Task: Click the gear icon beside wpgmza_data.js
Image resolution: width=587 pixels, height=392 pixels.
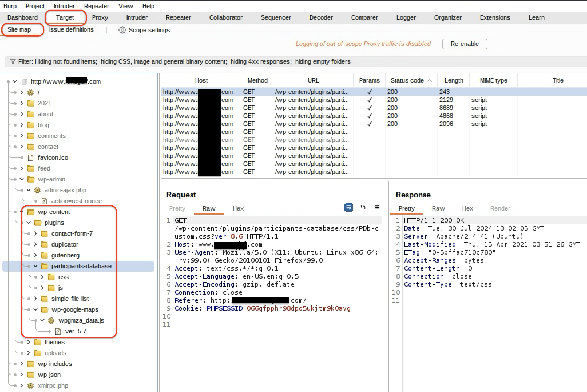Action: (51, 320)
